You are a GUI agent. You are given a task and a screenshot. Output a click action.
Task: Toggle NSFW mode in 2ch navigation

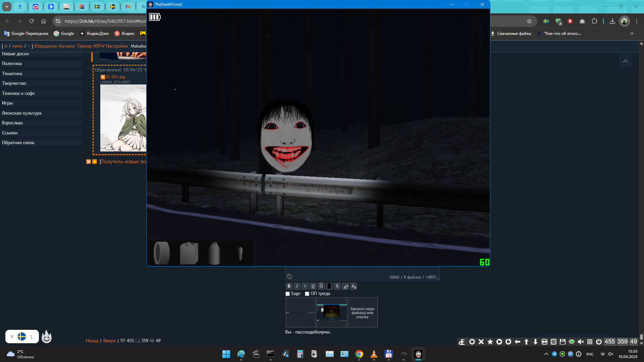tap(99, 46)
